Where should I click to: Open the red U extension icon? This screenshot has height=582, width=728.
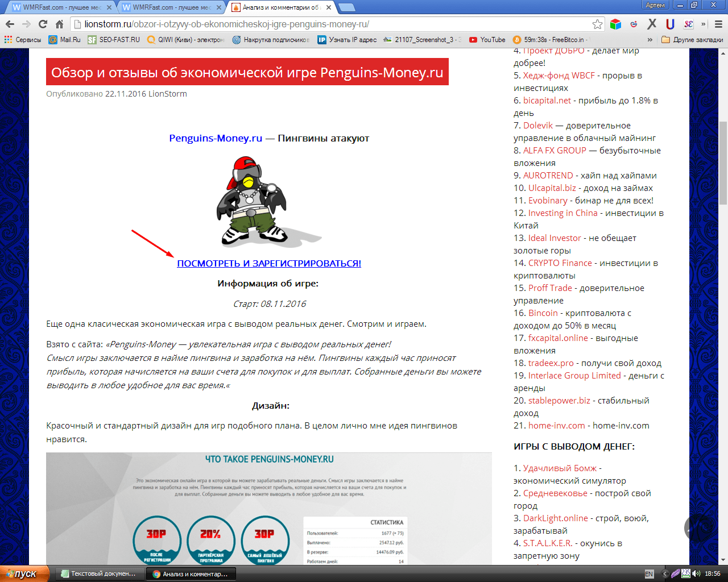tap(670, 24)
